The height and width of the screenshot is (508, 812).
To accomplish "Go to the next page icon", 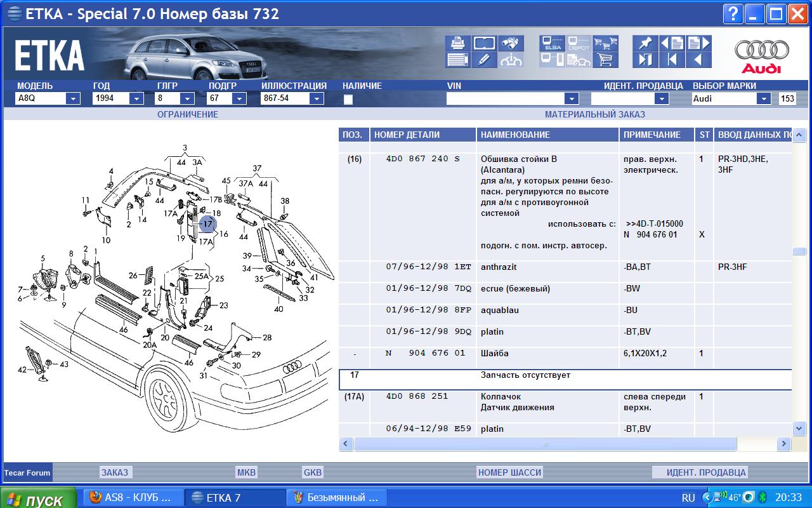I will [698, 43].
